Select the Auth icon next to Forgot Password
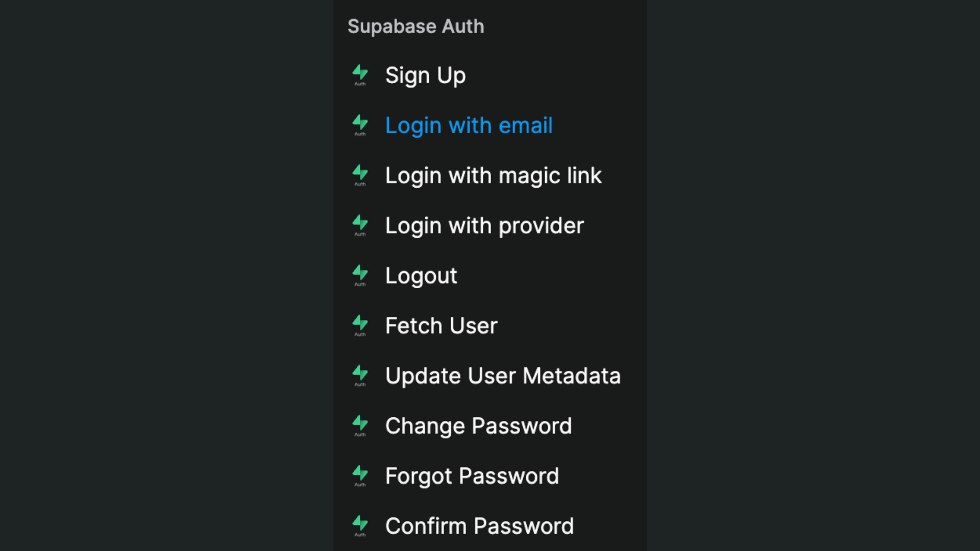 pos(360,475)
